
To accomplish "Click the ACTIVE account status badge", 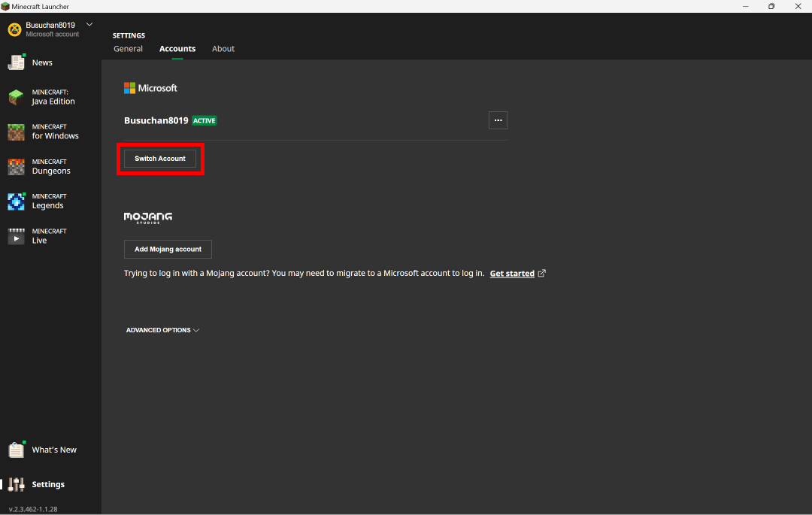I will [x=204, y=120].
